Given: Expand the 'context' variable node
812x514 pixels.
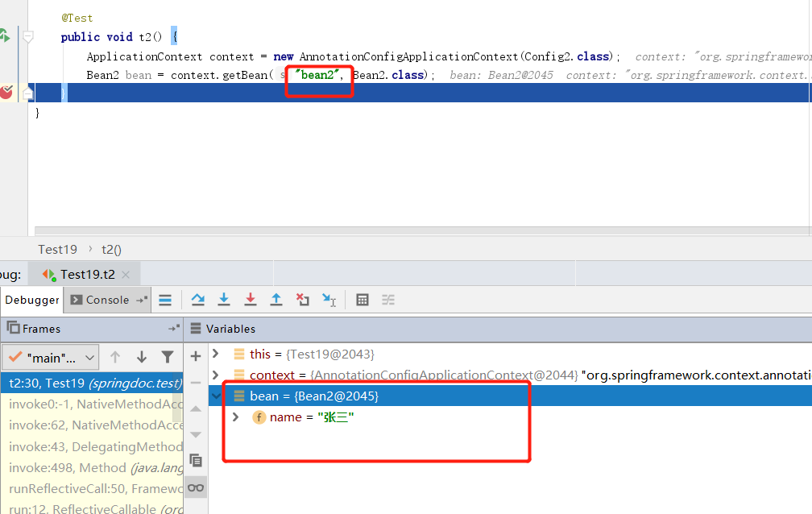Looking at the screenshot, I should (x=216, y=374).
